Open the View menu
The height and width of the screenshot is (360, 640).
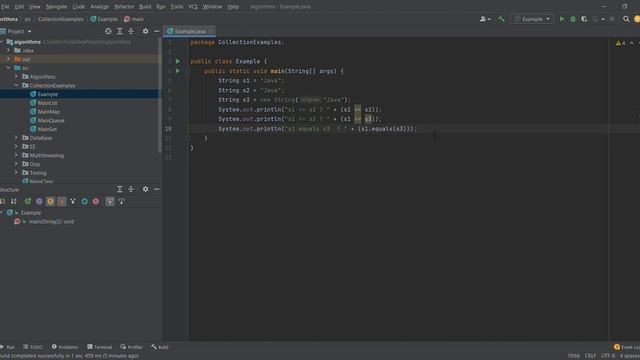click(35, 7)
